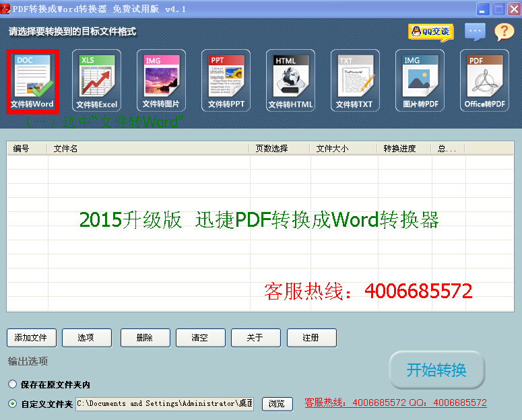This screenshot has width=522, height=420.
Task: Click the 转换进度 column header
Action: (404, 149)
